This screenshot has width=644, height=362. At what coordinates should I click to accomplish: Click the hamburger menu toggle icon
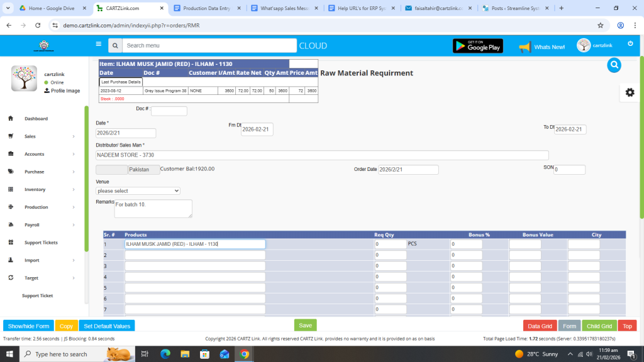pyautogui.click(x=98, y=44)
